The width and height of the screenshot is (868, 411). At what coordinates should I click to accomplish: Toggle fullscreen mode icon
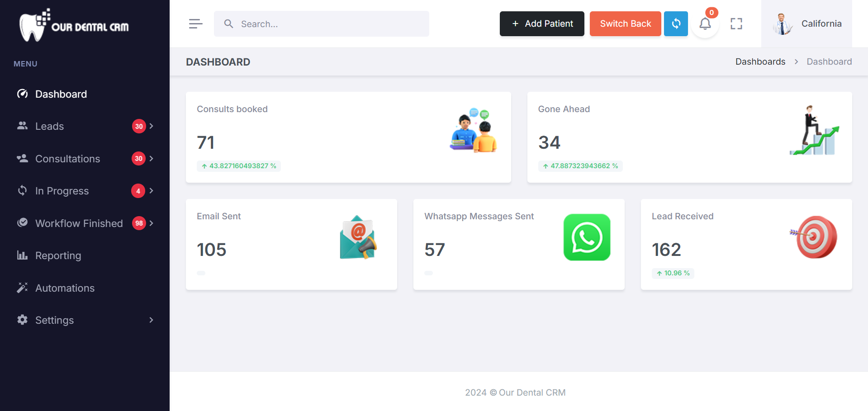click(736, 24)
